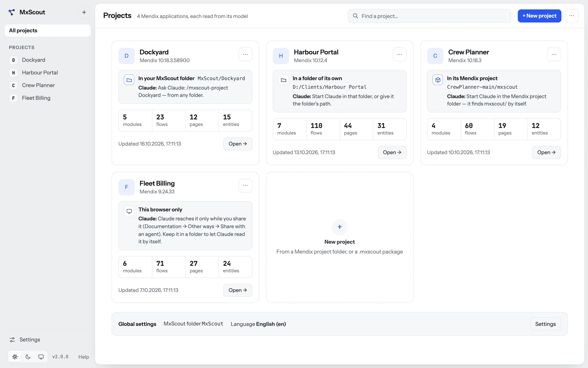The image size is (588, 368).
Task: Open Harbour Portal in the sidebar list
Action: point(48,73)
